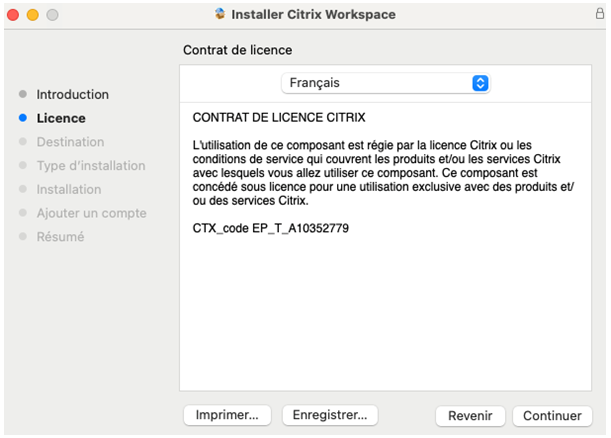This screenshot has height=438, width=611.
Task: Click the blue dropdown stepper arrows
Action: 480,83
